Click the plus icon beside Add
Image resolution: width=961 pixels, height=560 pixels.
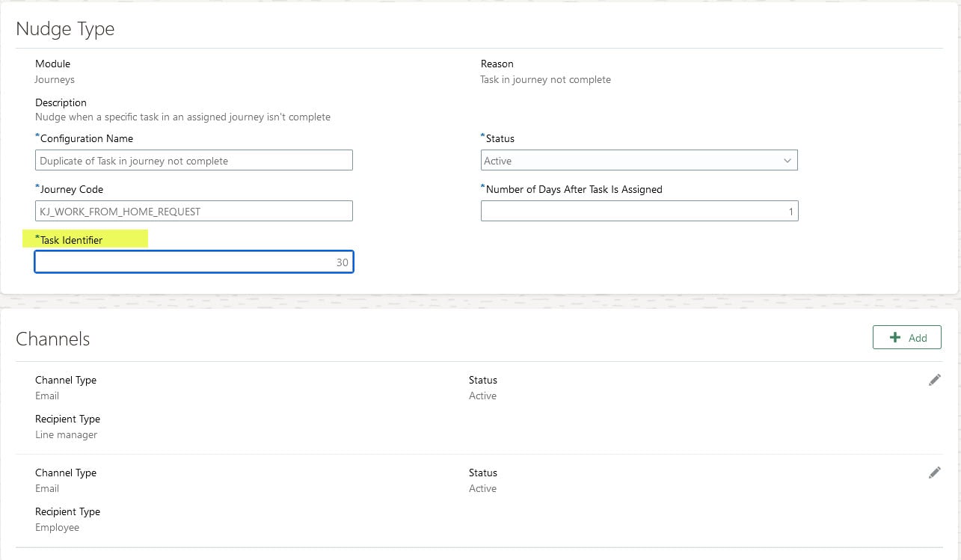[x=896, y=337]
